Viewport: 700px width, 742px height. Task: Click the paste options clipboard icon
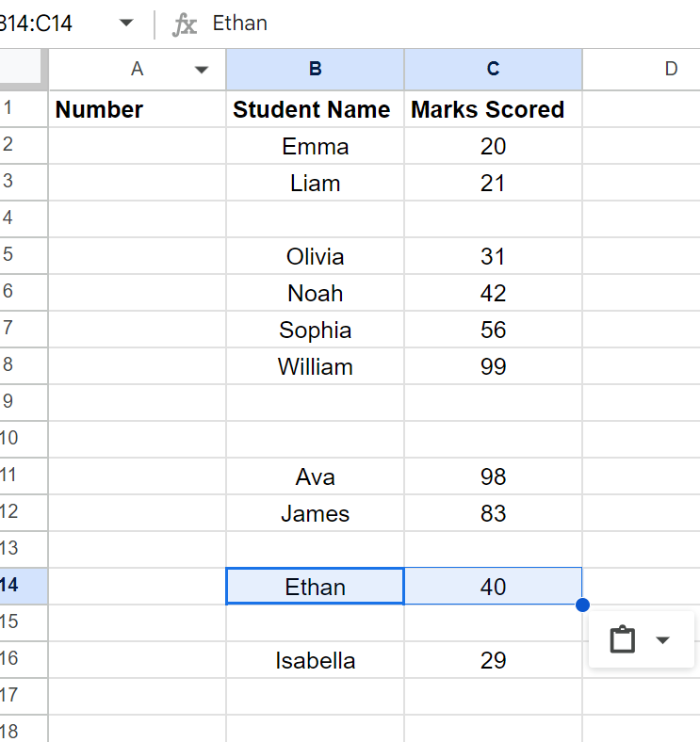622,640
